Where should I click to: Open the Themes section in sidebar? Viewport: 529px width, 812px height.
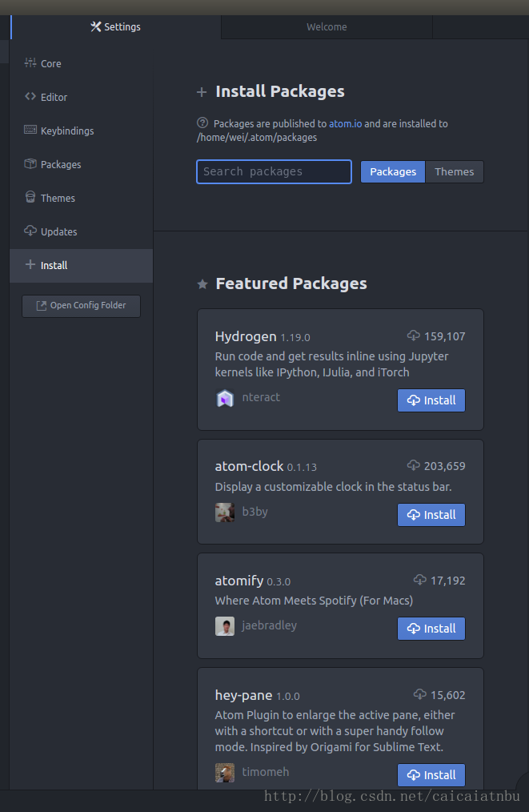[58, 198]
